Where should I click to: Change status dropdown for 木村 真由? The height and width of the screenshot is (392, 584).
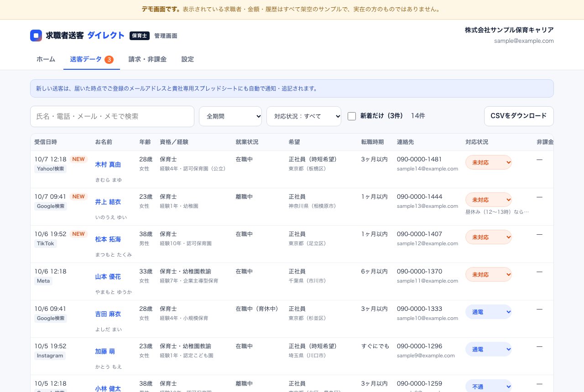[489, 162]
